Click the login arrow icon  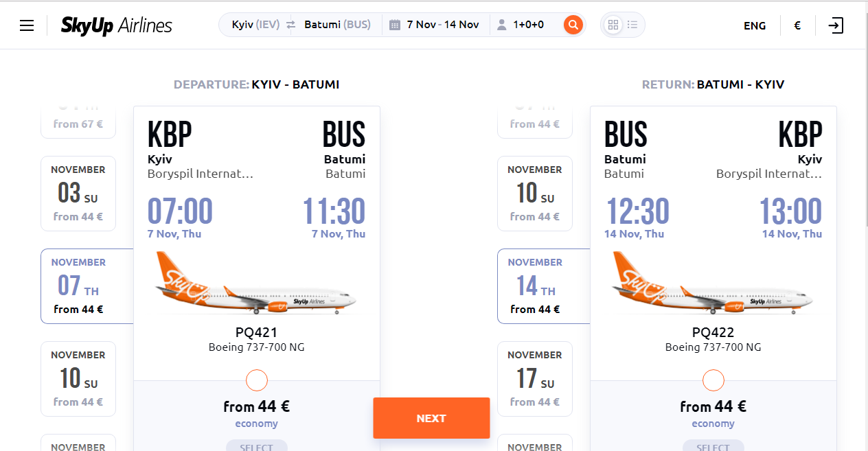click(x=836, y=25)
